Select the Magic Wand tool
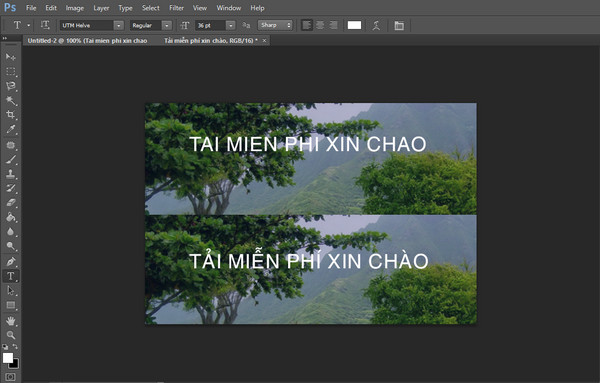 [10, 100]
